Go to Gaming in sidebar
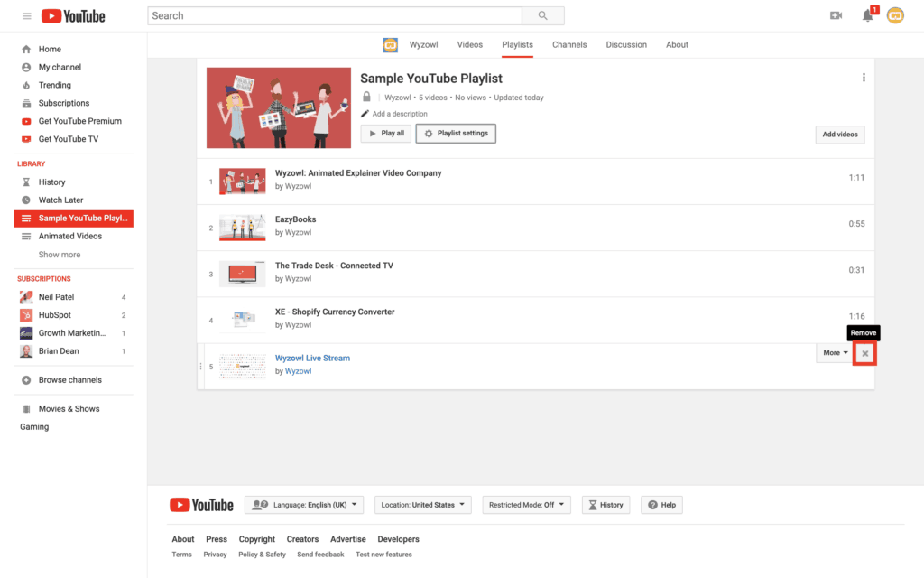Image resolution: width=924 pixels, height=578 pixels. click(x=34, y=427)
